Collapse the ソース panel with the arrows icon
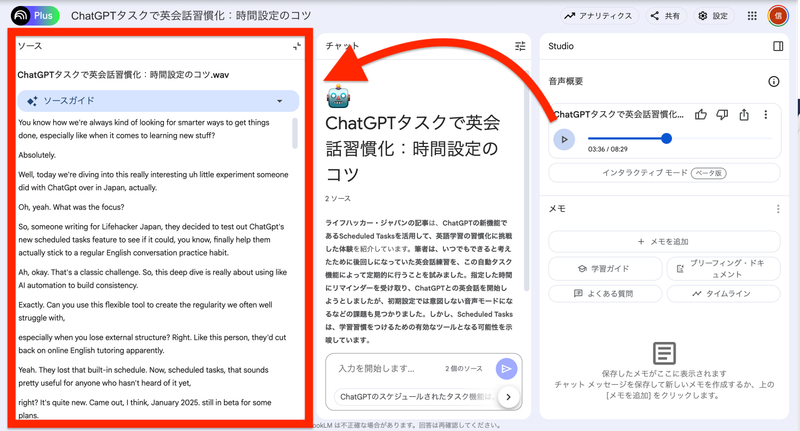 [297, 46]
